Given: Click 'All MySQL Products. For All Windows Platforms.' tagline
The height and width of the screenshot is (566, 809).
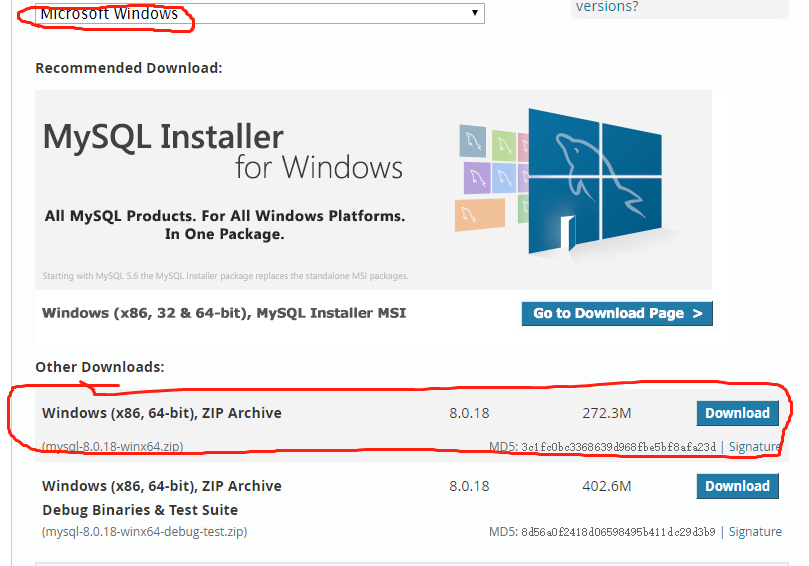Looking at the screenshot, I should click(x=224, y=216).
